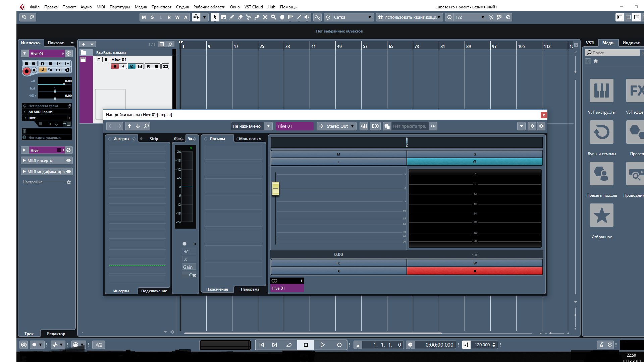
Task: Select the Eraser tool in toolbar
Action: (240, 17)
